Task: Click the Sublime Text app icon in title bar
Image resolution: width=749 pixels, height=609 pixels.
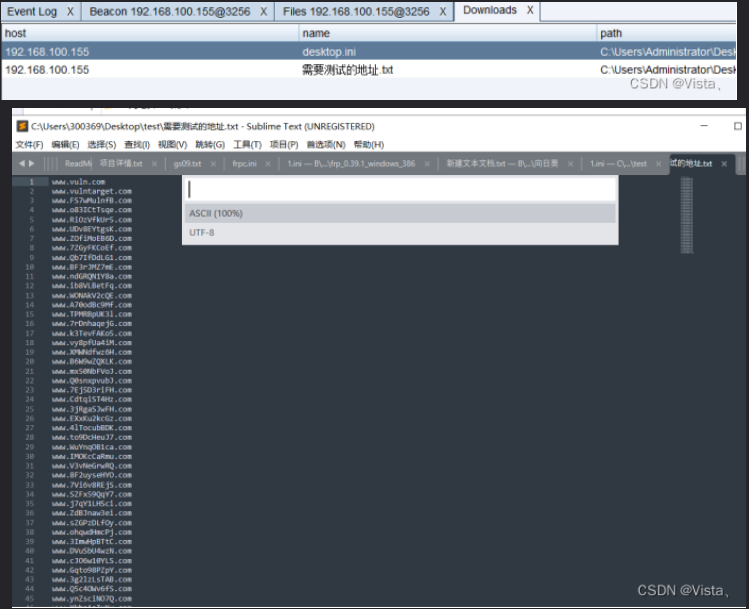Action: [x=22, y=126]
